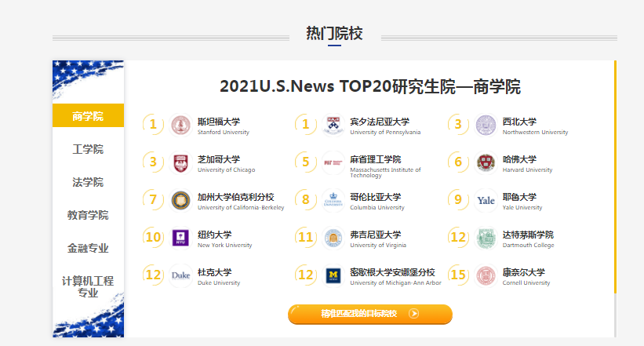This screenshot has width=644, height=346.
Task: Open the 教育学院 tab
Action: pyautogui.click(x=88, y=215)
